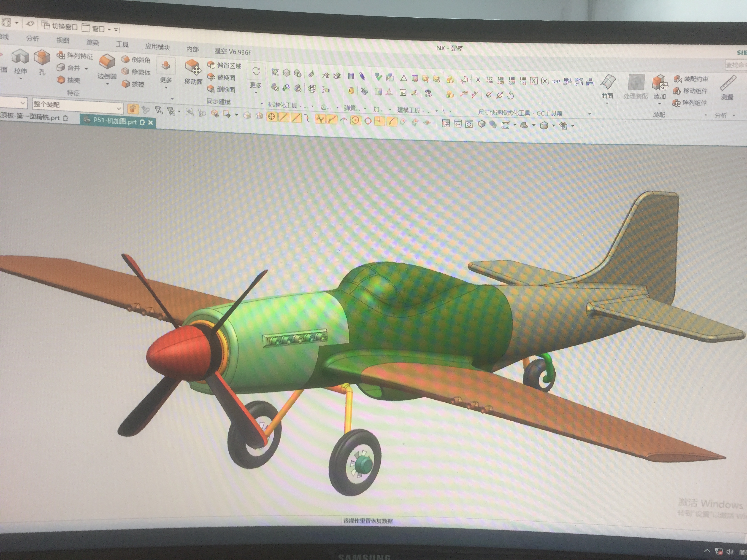Click the 阵列组件 pattern component tool
The height and width of the screenshot is (560, 747).
(x=690, y=103)
